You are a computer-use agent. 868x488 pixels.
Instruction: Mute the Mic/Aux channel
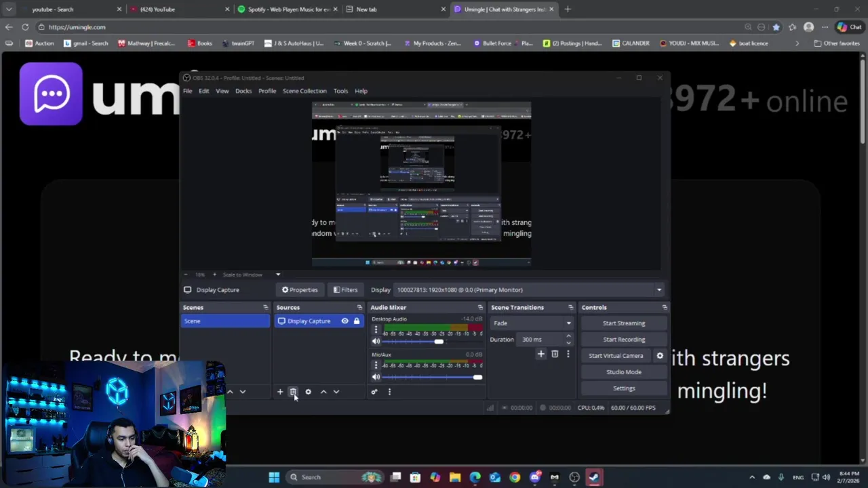pyautogui.click(x=376, y=377)
